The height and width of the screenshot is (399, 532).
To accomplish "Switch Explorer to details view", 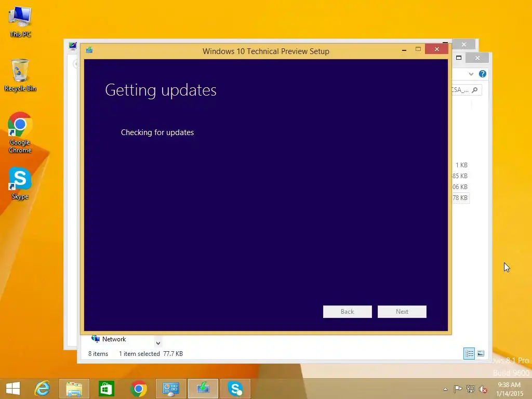I will [x=469, y=353].
